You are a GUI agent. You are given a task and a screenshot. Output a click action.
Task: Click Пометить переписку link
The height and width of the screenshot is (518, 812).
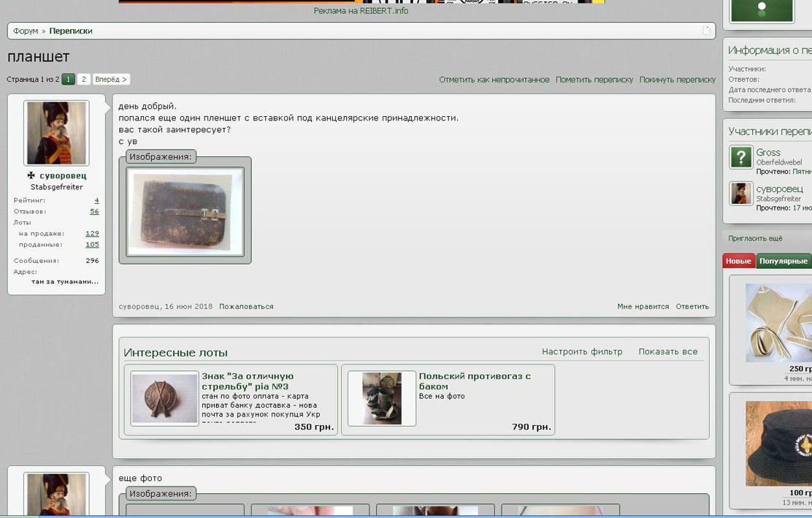tap(594, 80)
